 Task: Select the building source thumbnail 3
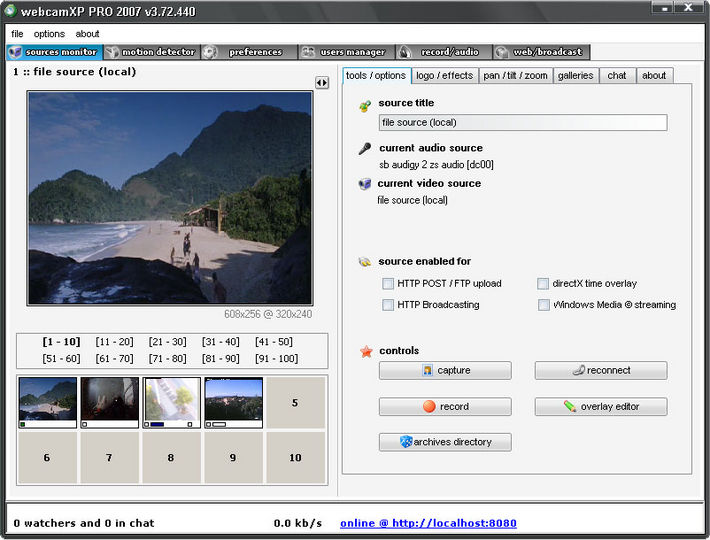(172, 403)
